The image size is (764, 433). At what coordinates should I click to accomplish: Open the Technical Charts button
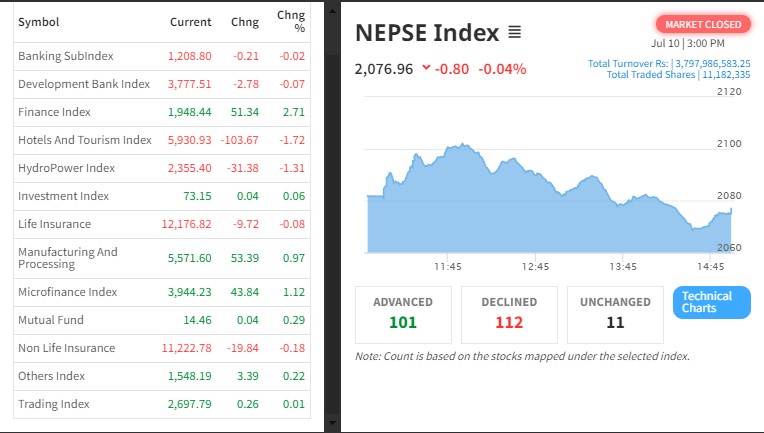712,302
